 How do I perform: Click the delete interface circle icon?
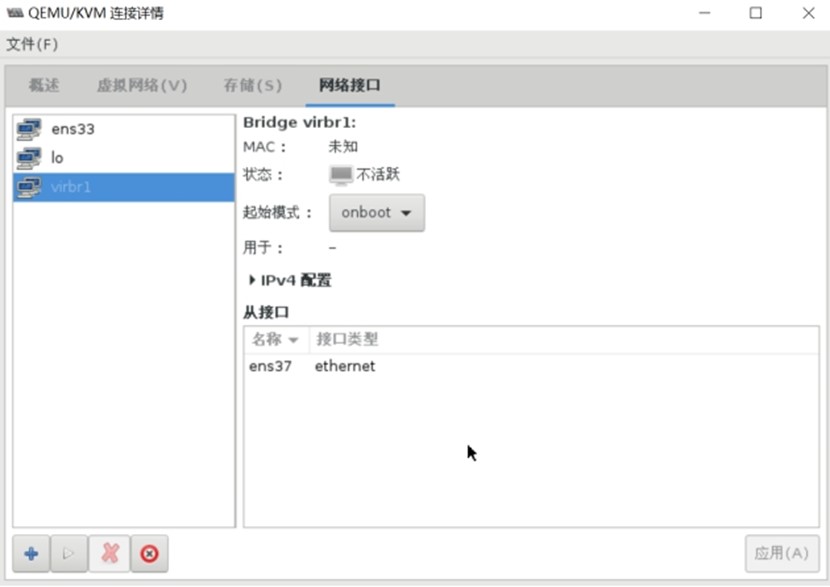[x=149, y=553]
